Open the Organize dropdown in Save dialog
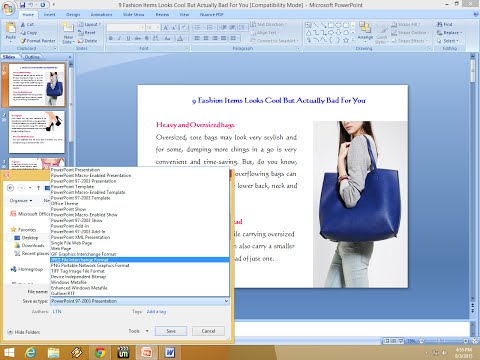480x360 pixels. point(21,200)
